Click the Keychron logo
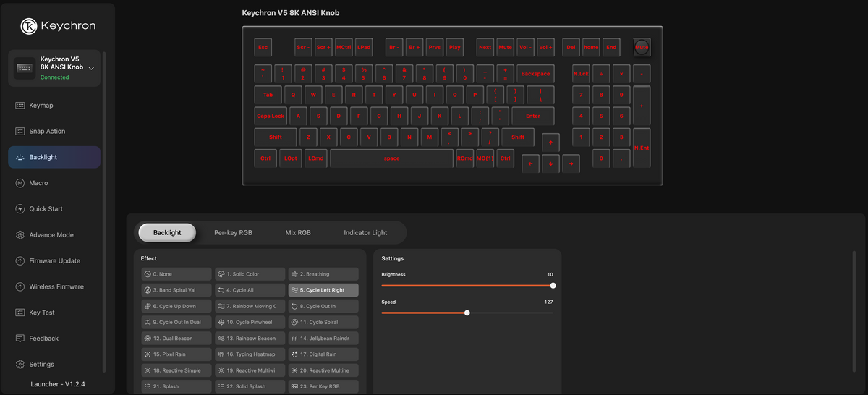The image size is (868, 395). 58,26
